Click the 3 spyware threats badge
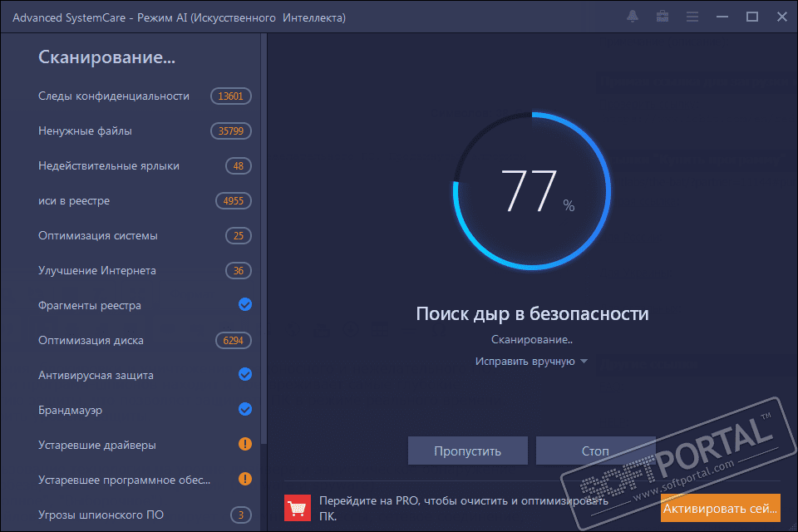Viewport: 798px width, 532px height. tap(241, 515)
